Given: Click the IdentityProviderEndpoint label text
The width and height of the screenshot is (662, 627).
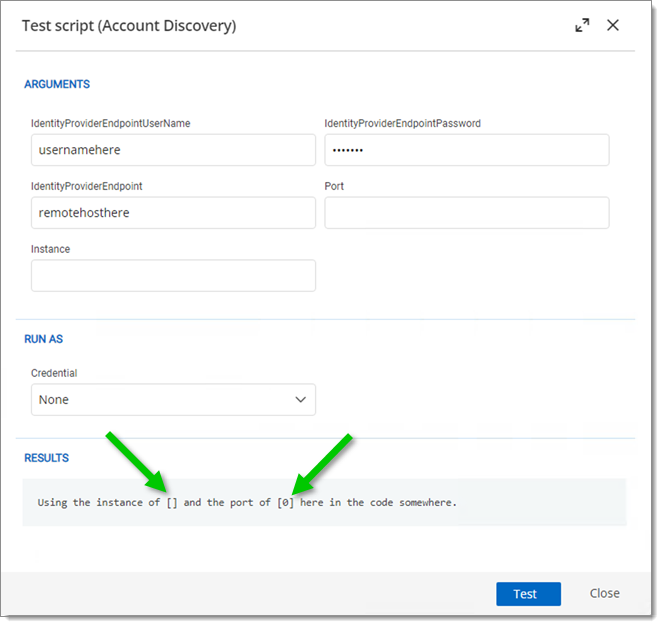Looking at the screenshot, I should coord(87,186).
